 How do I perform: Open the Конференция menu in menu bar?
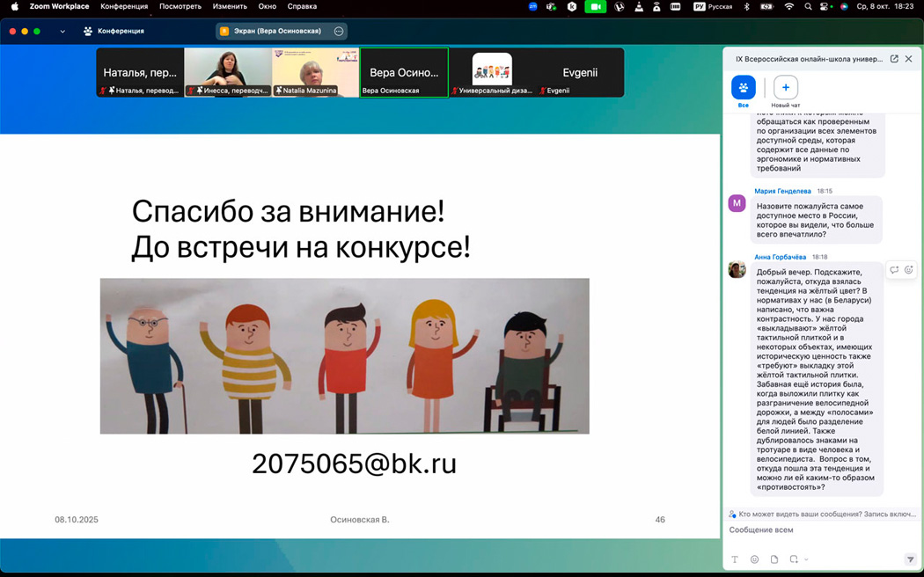pos(124,6)
